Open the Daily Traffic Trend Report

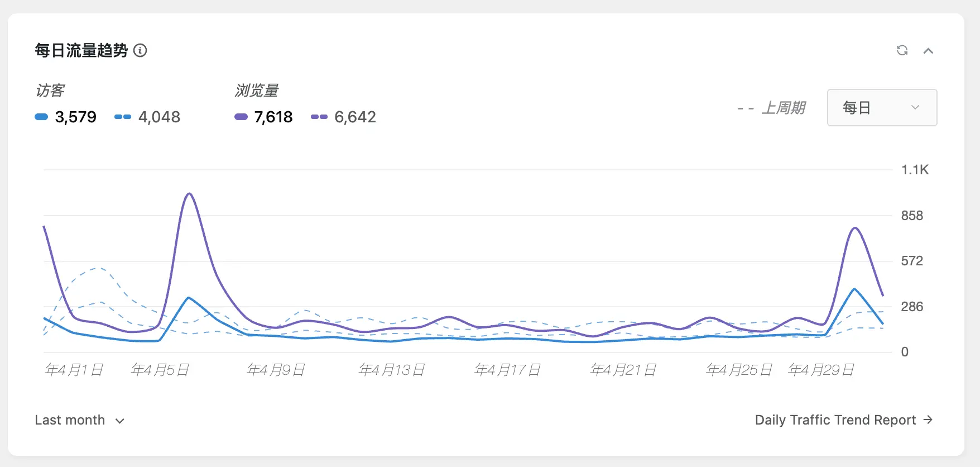pos(834,420)
